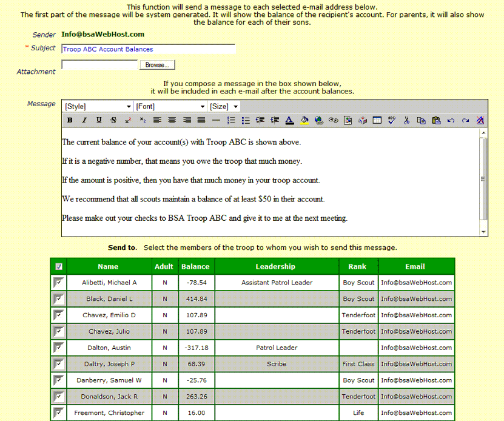
Task: Apply italic formatting
Action: (84, 121)
